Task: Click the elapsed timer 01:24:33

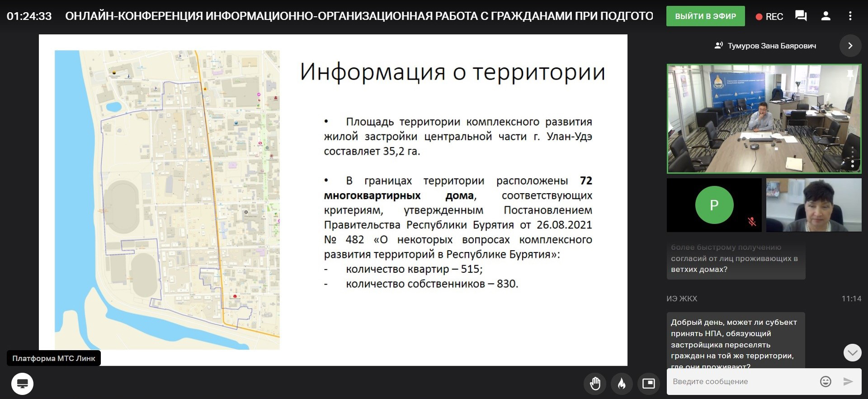Action: (x=29, y=16)
